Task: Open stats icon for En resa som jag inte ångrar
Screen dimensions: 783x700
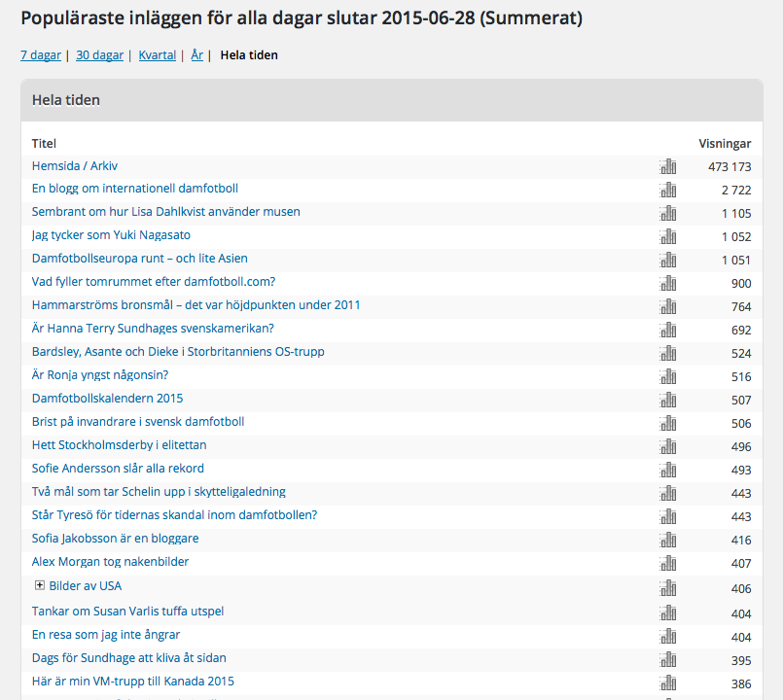Action: click(x=667, y=636)
